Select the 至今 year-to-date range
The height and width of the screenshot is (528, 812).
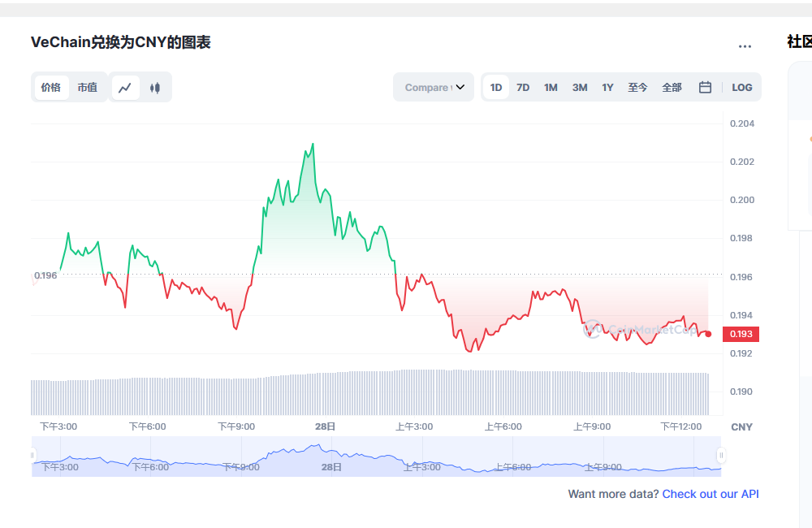(x=637, y=88)
